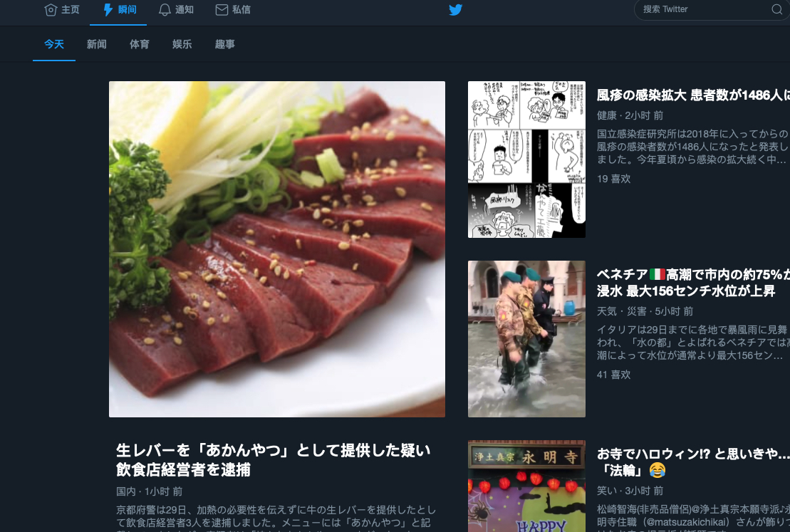Open headline 生レバーを「あかんやつ」として提供した疑い
Screen dimensions: 790x532
point(274,460)
